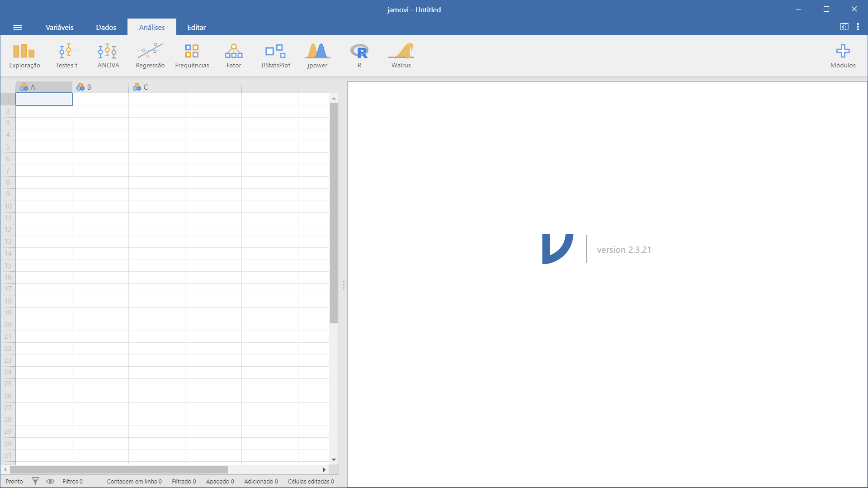Screen dimensions: 868x488
Task: Click the horizontal scrollbar left arrow
Action: (5, 469)
